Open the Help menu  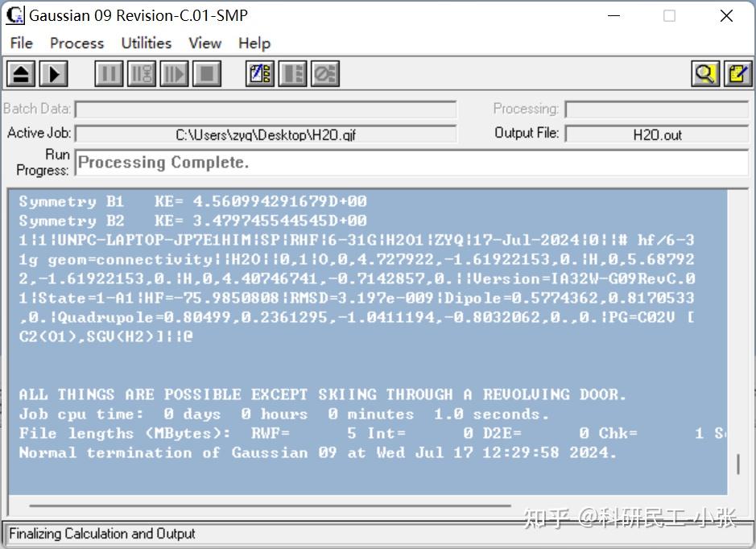tap(254, 43)
